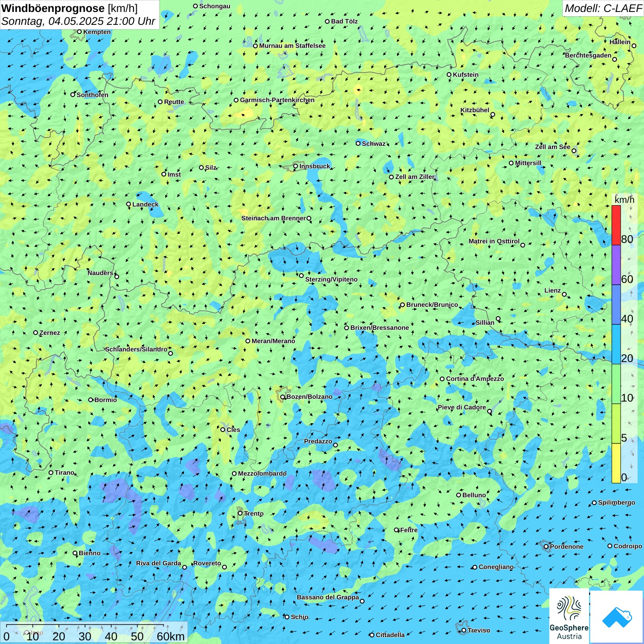The width and height of the screenshot is (644, 644).
Task: Click the Zell am Ziller label
Action: point(414,177)
